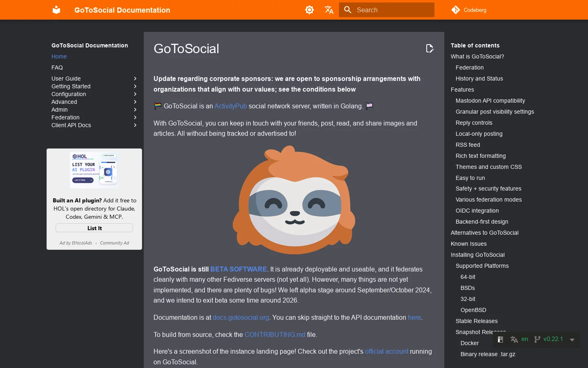Toggle the light/dark color scheme
588x368 pixels.
(310, 10)
